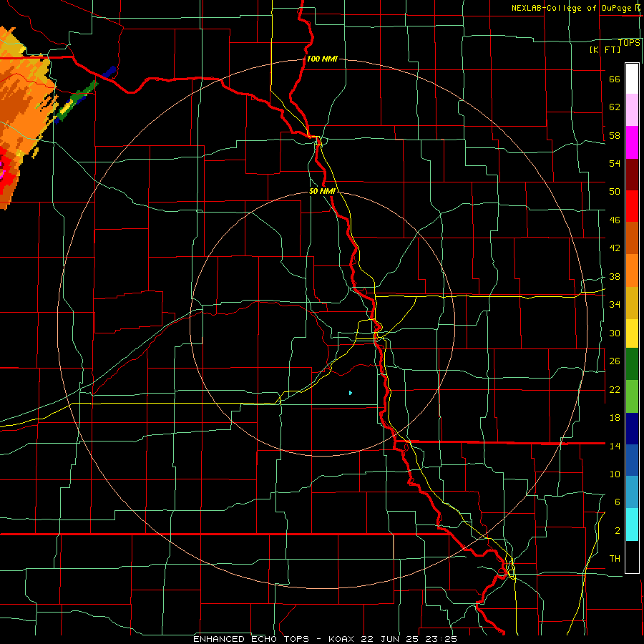Image resolution: width=644 pixels, height=644 pixels.
Task: Click the small cyan echo near radar center
Action: (x=351, y=393)
